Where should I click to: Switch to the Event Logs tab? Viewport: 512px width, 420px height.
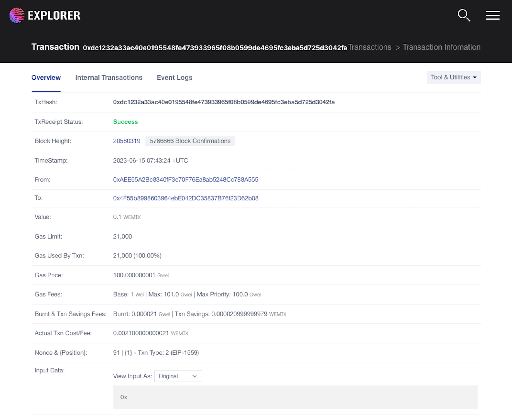coord(174,77)
